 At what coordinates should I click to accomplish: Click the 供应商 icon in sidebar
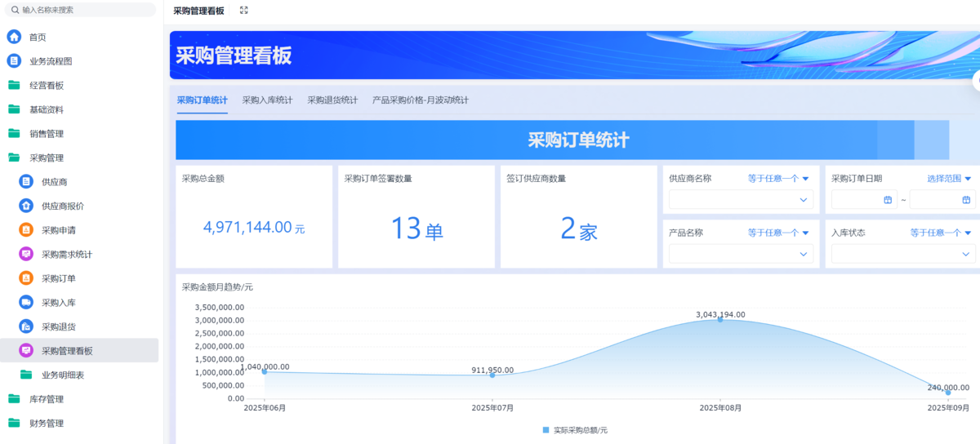[x=26, y=182]
